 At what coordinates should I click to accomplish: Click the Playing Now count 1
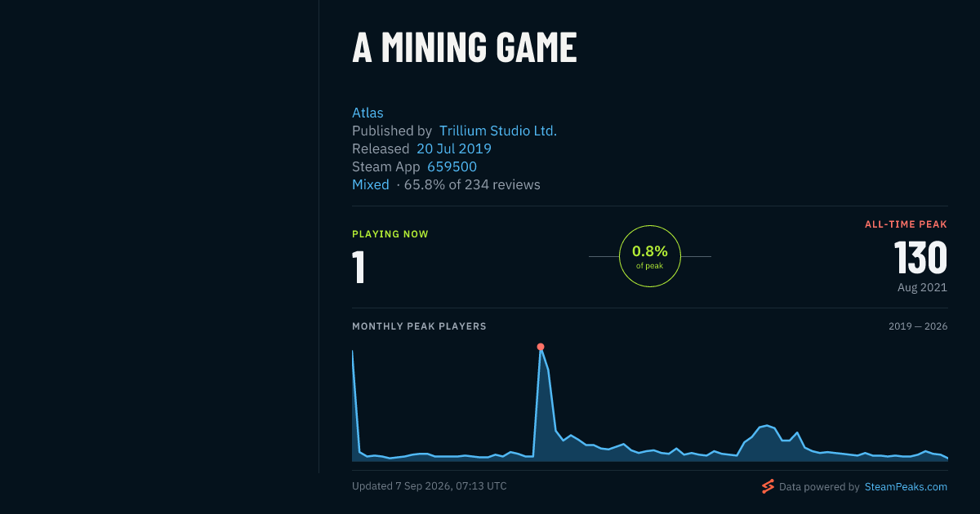[359, 268]
